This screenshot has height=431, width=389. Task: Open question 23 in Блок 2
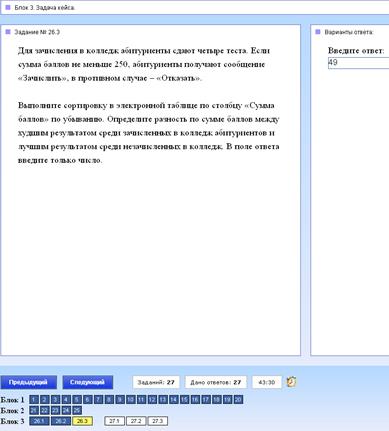[x=55, y=410]
